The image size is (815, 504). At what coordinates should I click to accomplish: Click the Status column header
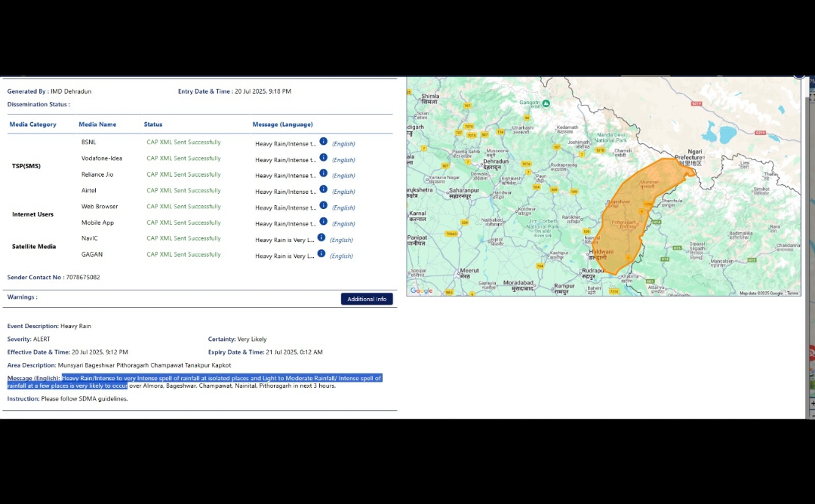coord(153,124)
